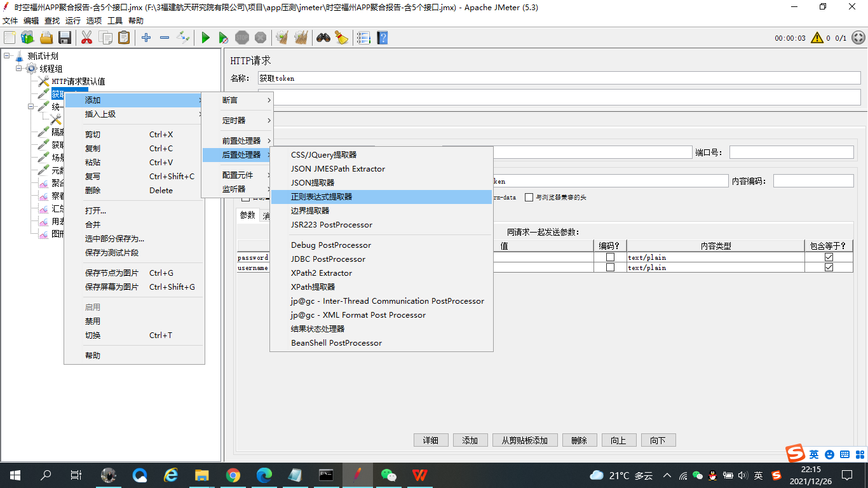Click the blue minus Collapse All icon
This screenshot has width=868, height=488.
165,38
